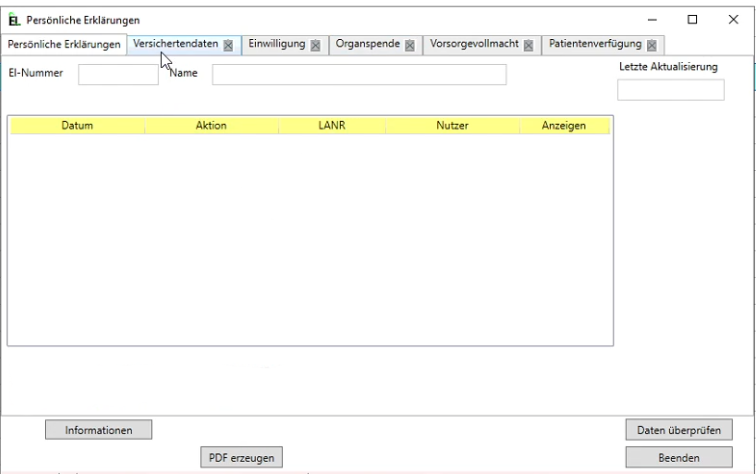This screenshot has height=474, width=756.
Task: Click the Informationen button
Action: (98, 429)
